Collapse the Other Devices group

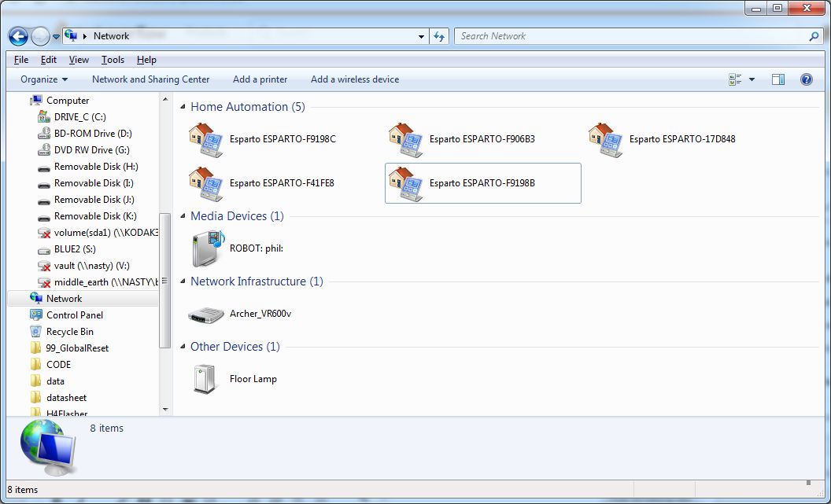click(183, 347)
